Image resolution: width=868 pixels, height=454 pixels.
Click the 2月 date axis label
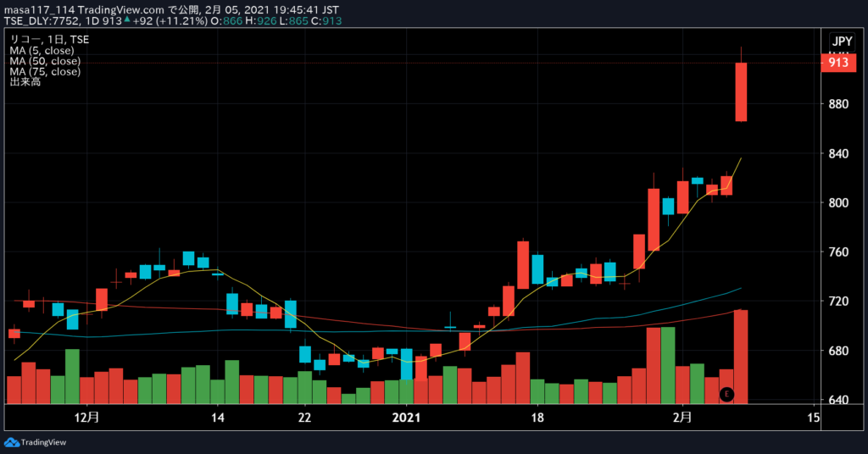point(682,418)
